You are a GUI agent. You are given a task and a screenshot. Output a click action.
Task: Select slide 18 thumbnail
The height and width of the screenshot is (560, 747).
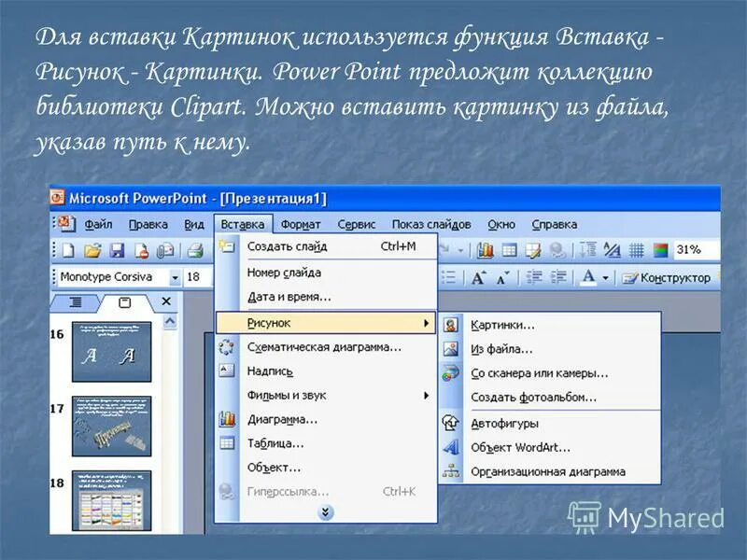click(111, 500)
